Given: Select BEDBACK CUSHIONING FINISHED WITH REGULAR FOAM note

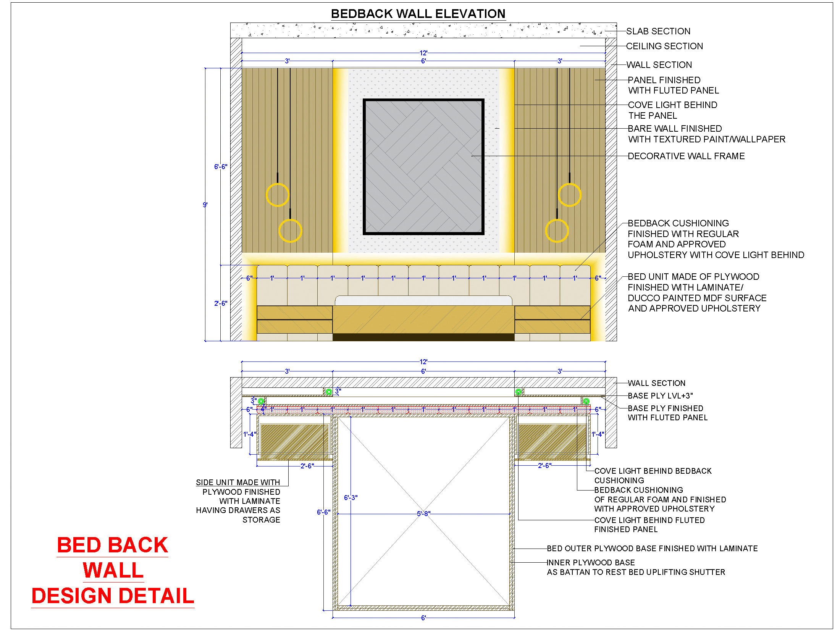Looking at the screenshot, I should [x=716, y=239].
